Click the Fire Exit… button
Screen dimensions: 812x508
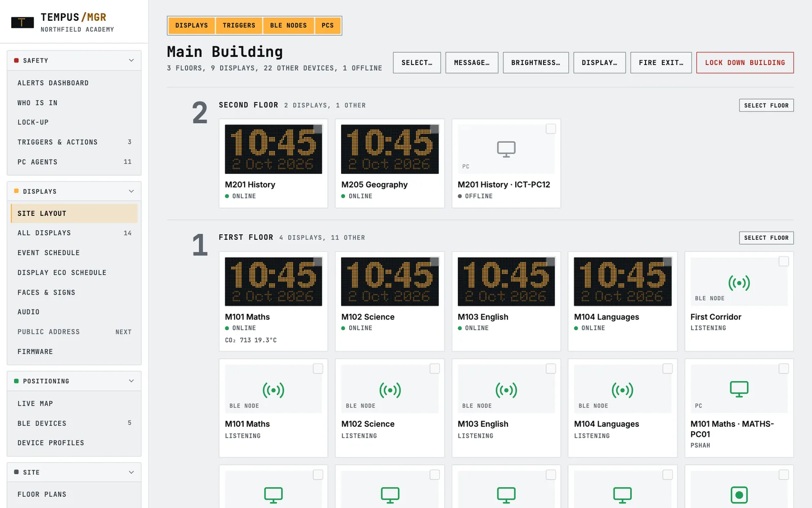click(661, 62)
